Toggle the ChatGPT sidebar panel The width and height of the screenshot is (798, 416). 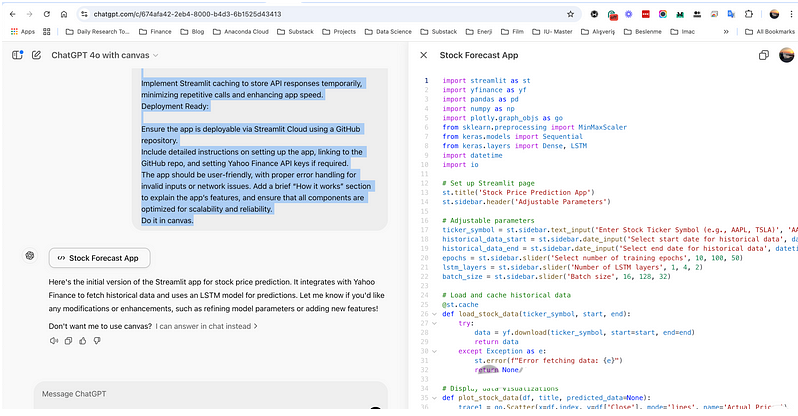point(17,55)
